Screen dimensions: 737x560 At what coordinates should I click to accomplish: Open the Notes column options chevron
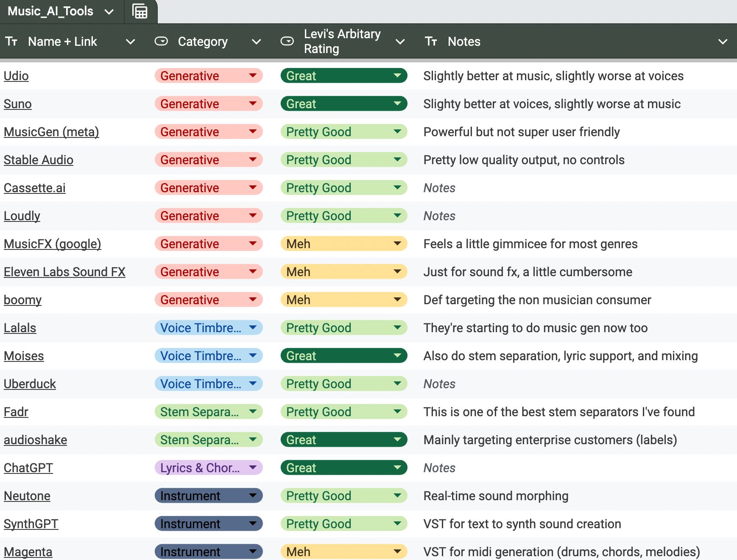(723, 42)
